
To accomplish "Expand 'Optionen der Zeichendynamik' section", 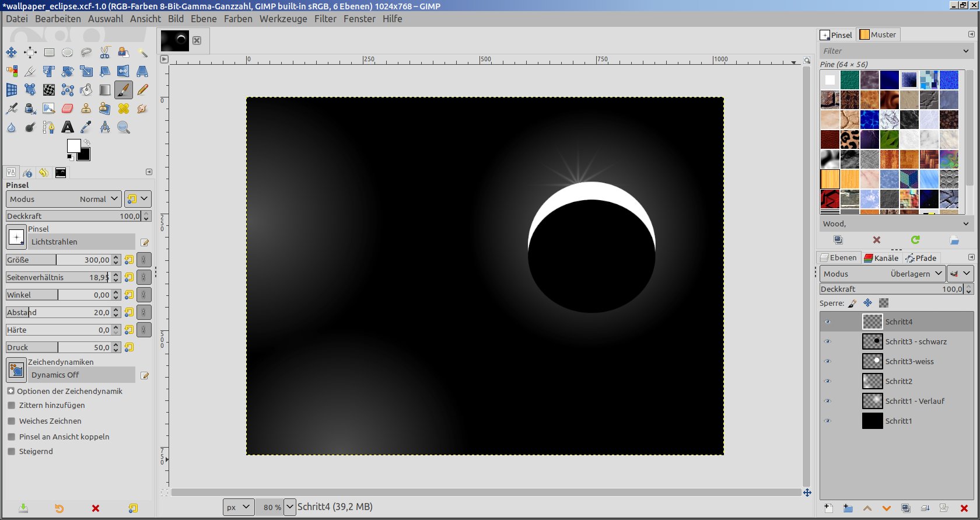I will click(x=11, y=391).
